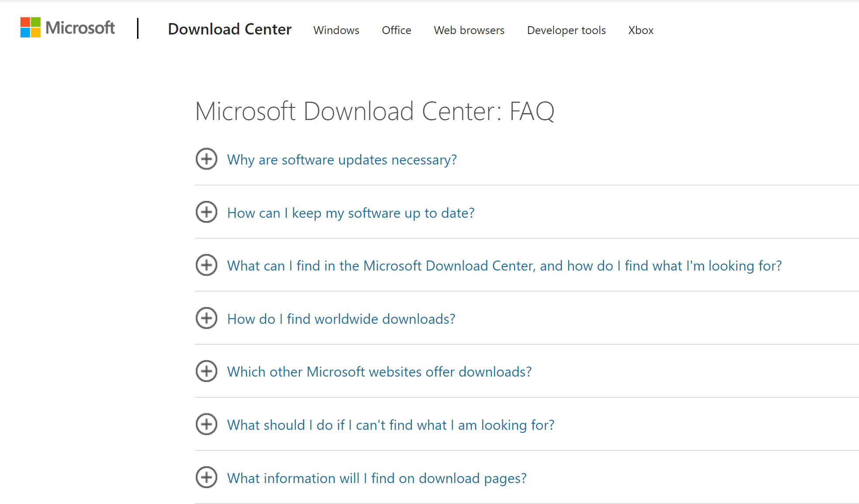This screenshot has width=859, height=504.
Task: Click 'How can I keep my software up to date?'
Action: pos(350,213)
